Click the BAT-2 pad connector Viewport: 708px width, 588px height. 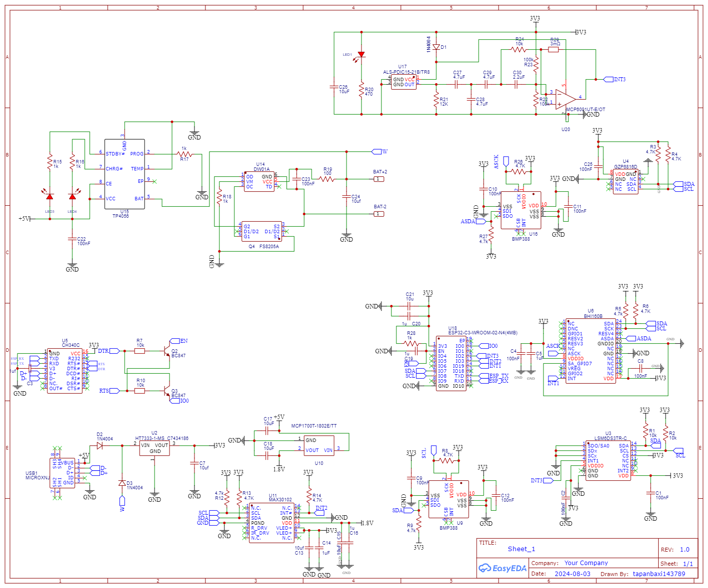pyautogui.click(x=379, y=214)
